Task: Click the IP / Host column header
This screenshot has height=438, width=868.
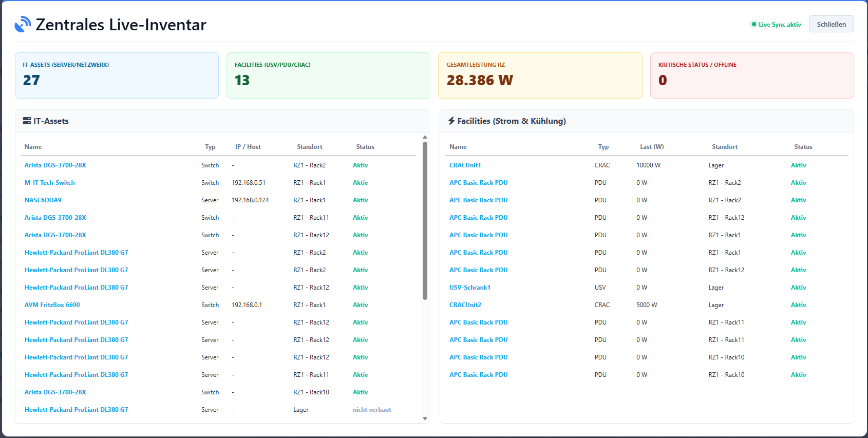Action: pyautogui.click(x=248, y=147)
